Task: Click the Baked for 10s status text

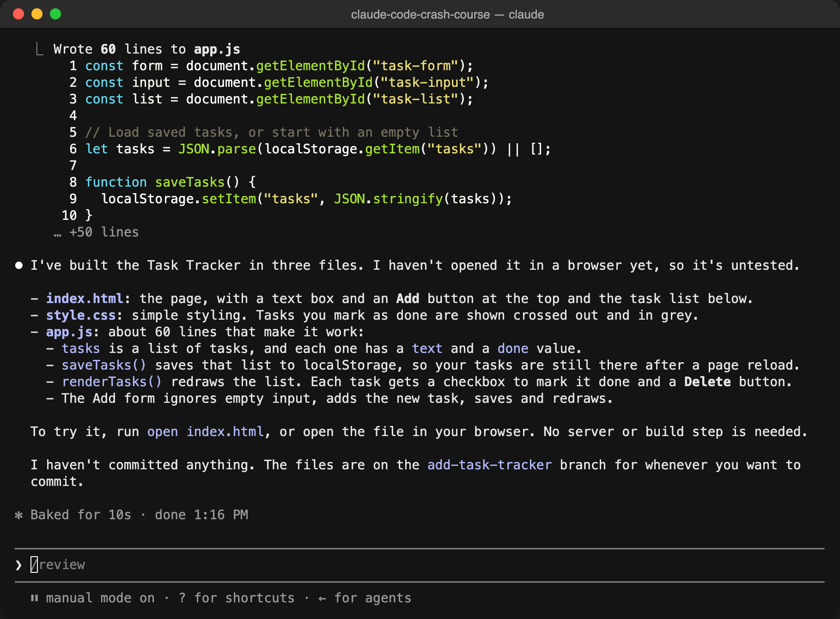Action: 81,515
